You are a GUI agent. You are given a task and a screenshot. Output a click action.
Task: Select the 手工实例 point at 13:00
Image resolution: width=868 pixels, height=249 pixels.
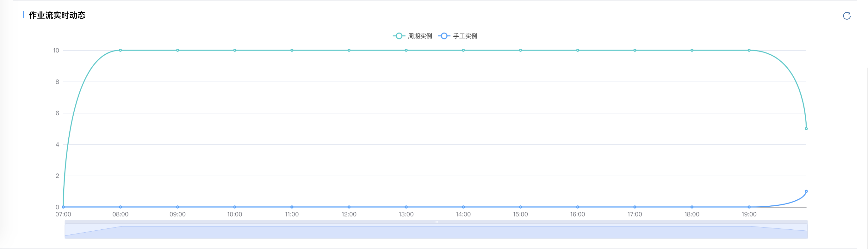(x=406, y=207)
